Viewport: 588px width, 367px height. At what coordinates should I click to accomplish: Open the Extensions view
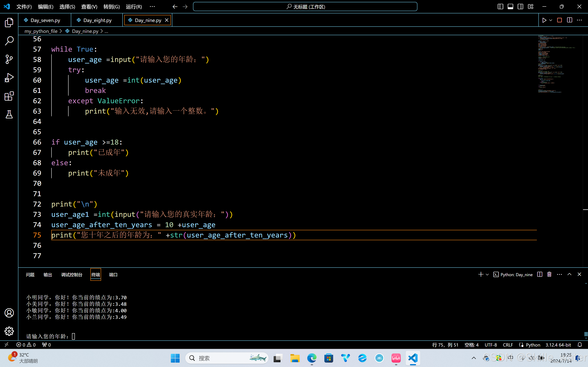coord(9,96)
